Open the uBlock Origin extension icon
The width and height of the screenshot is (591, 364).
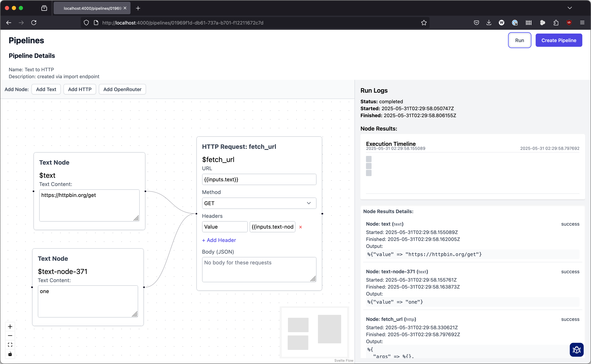(569, 23)
